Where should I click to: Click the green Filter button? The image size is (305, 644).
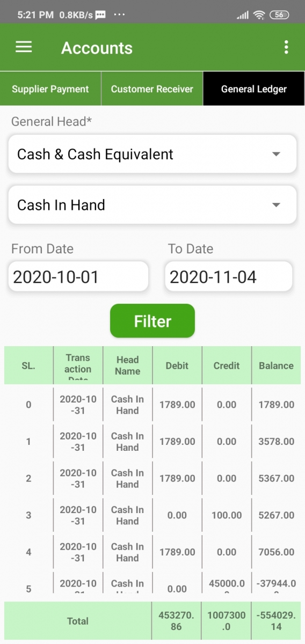click(152, 321)
